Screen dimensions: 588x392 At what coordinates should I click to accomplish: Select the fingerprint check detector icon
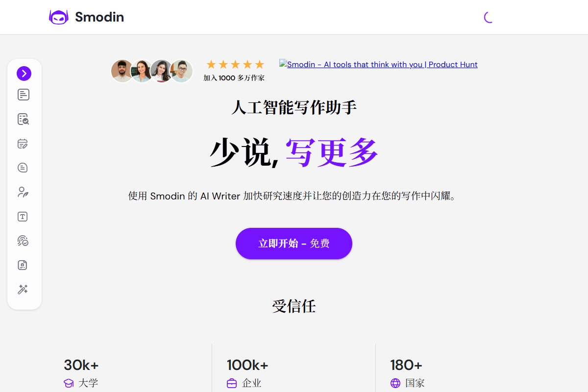tap(23, 241)
